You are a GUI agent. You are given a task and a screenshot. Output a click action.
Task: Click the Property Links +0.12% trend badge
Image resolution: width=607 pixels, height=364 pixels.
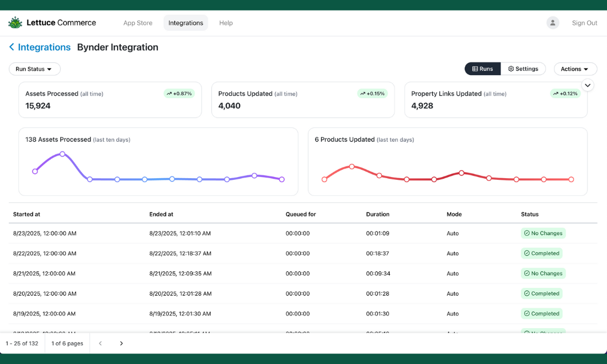coord(565,94)
